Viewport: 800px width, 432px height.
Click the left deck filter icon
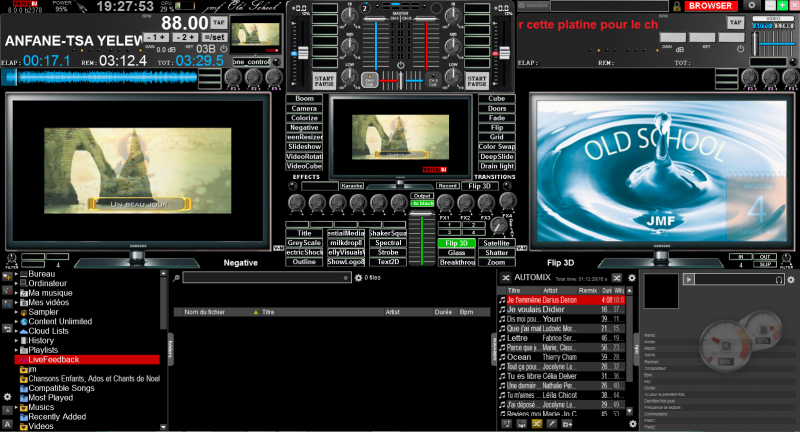point(11,260)
